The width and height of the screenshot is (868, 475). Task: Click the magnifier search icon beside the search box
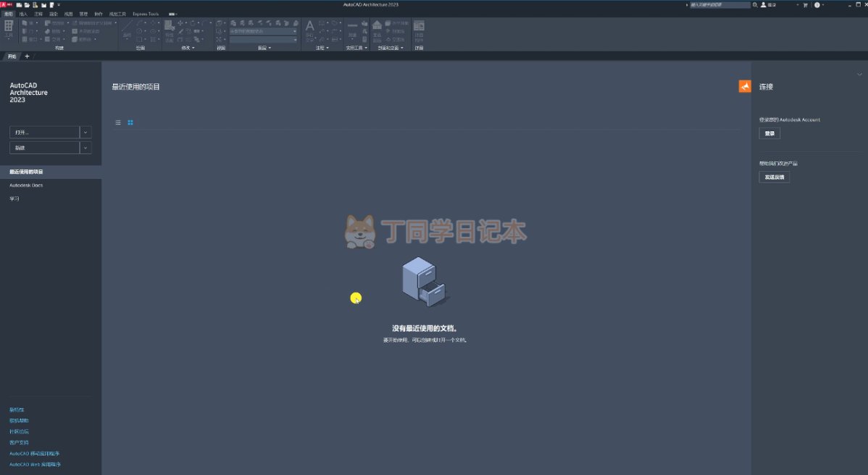(x=755, y=4)
